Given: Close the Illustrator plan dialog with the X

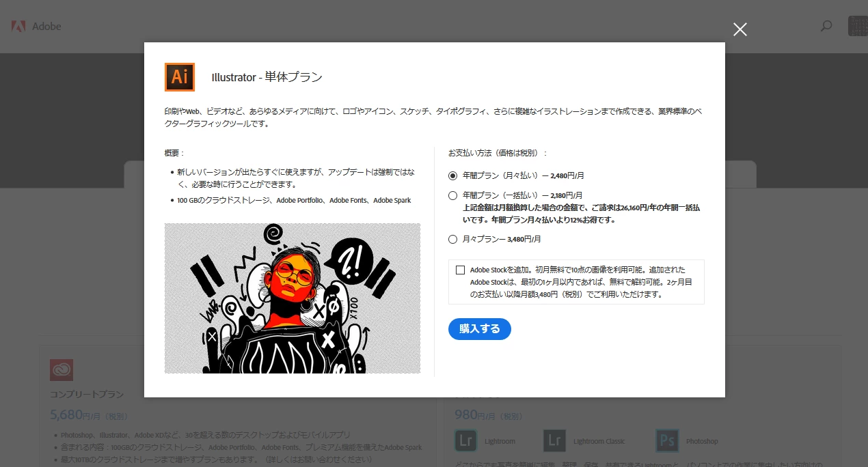Looking at the screenshot, I should (740, 29).
